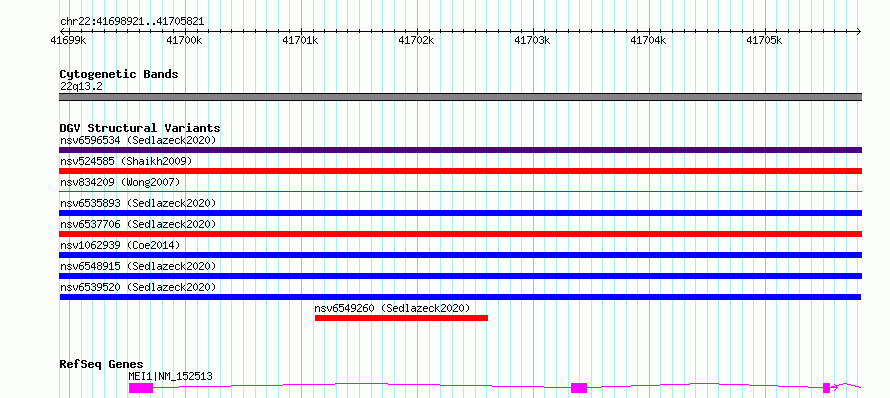Screen dimensions: 890x398
Task: Open the DGV Structural Variants track title
Action: coord(140,128)
